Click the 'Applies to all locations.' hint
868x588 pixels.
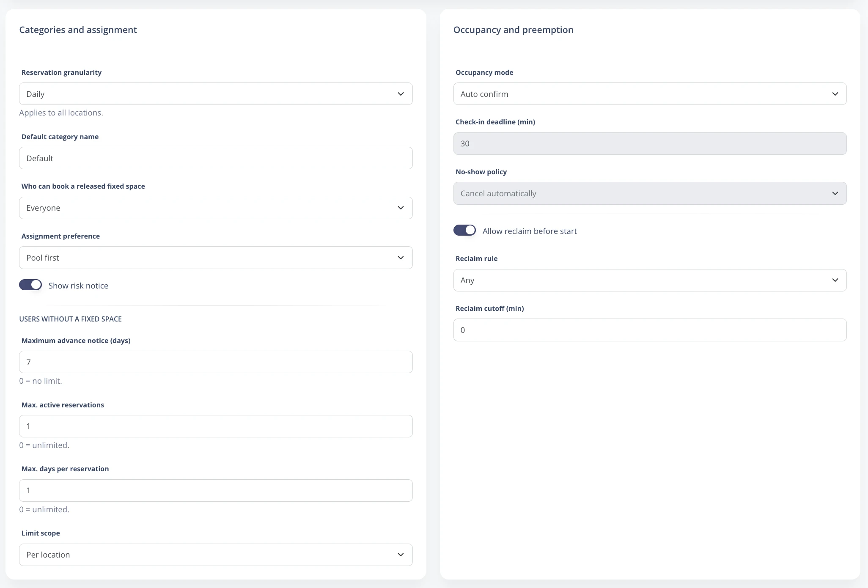(61, 113)
